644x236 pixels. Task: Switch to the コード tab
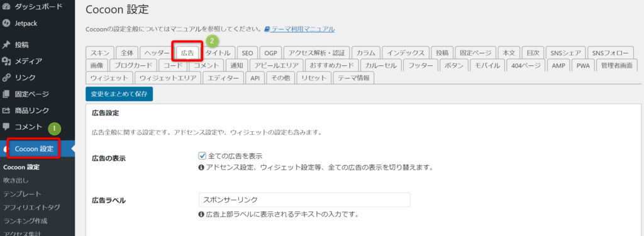point(173,65)
